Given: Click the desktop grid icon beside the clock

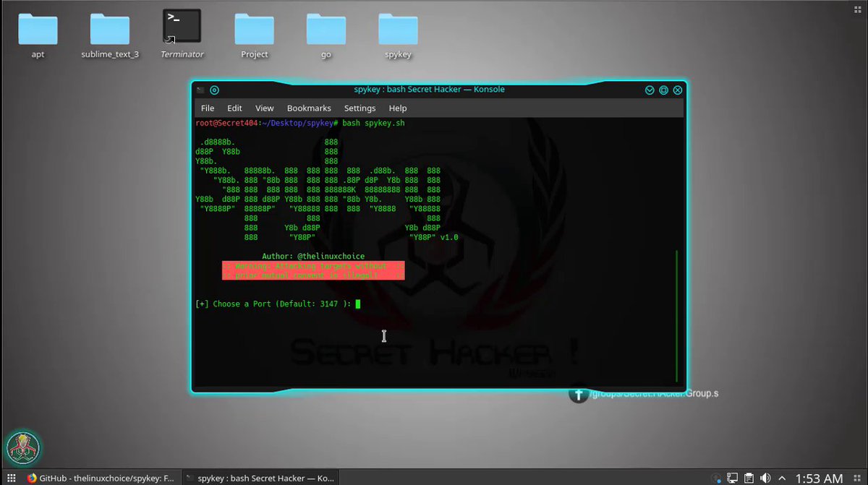Looking at the screenshot, I should (x=857, y=478).
